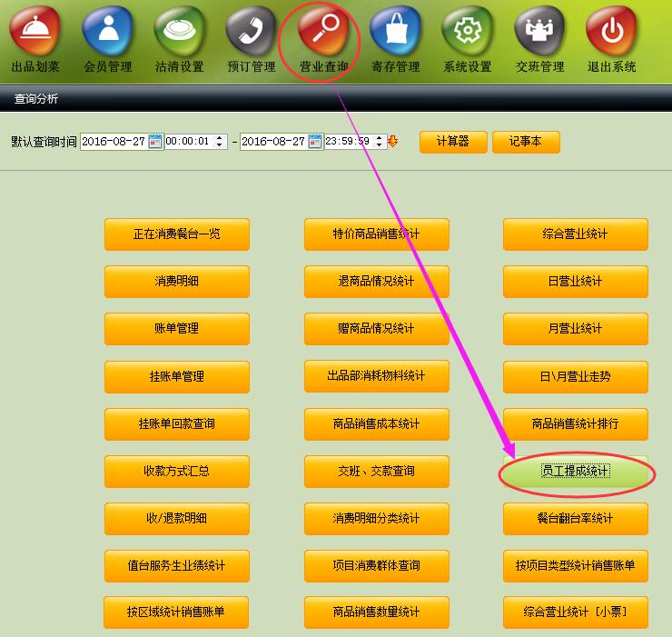672x637 pixels.
Task: Click the 默认查询时间 label
Action: pyautogui.click(x=44, y=142)
